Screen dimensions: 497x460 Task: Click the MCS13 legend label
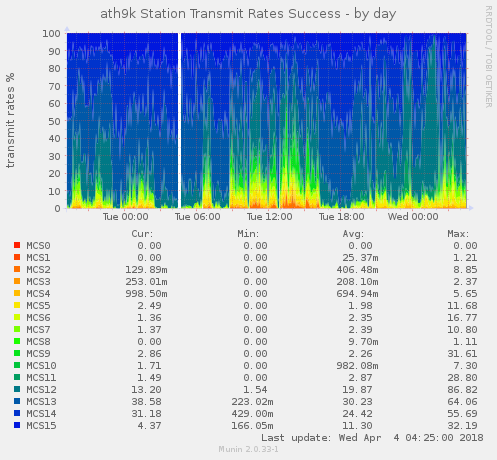point(41,402)
